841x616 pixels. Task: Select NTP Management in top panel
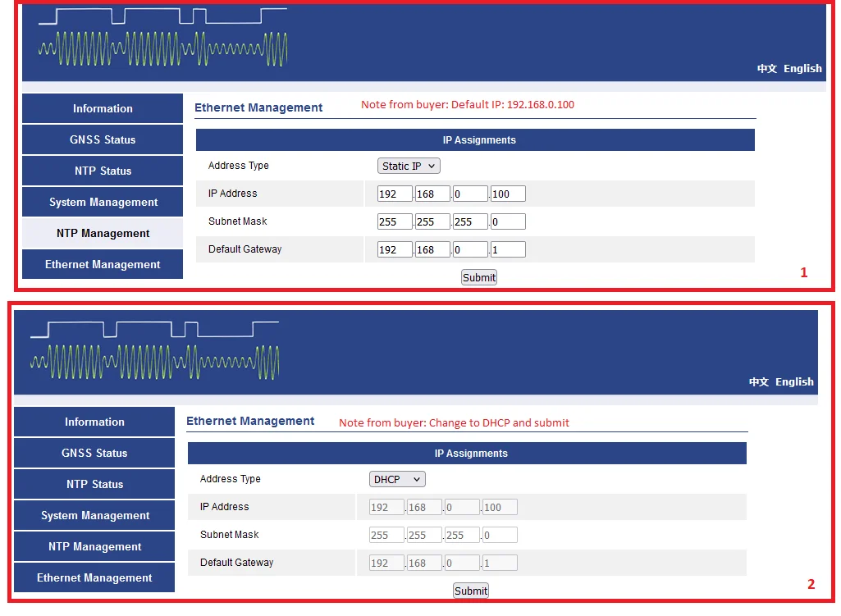click(103, 233)
